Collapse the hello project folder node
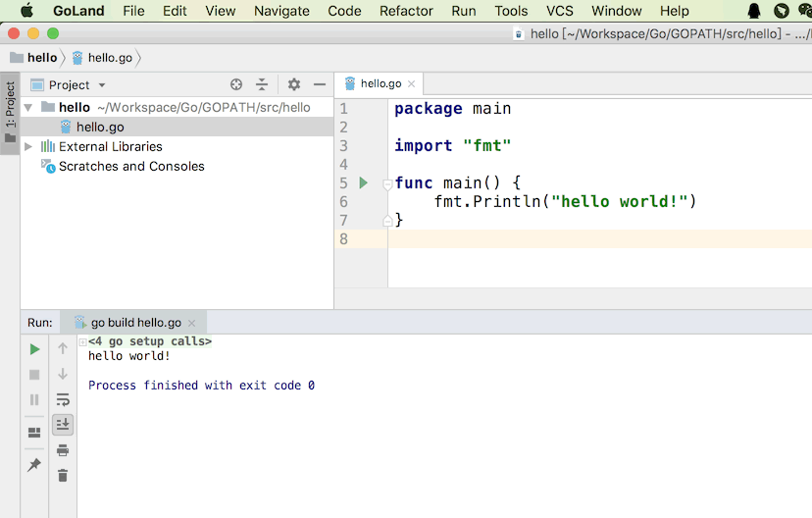Screen dimensions: 812x518 [x=28, y=107]
